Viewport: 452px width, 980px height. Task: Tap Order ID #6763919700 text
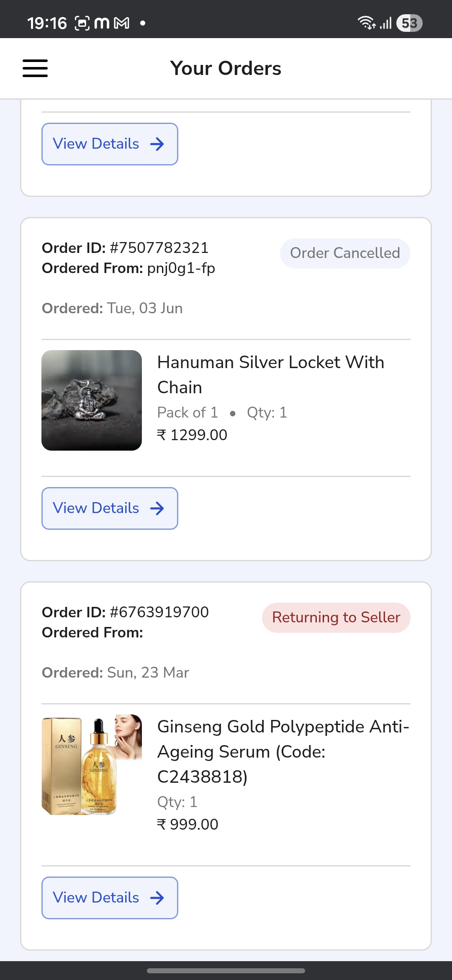tap(125, 612)
